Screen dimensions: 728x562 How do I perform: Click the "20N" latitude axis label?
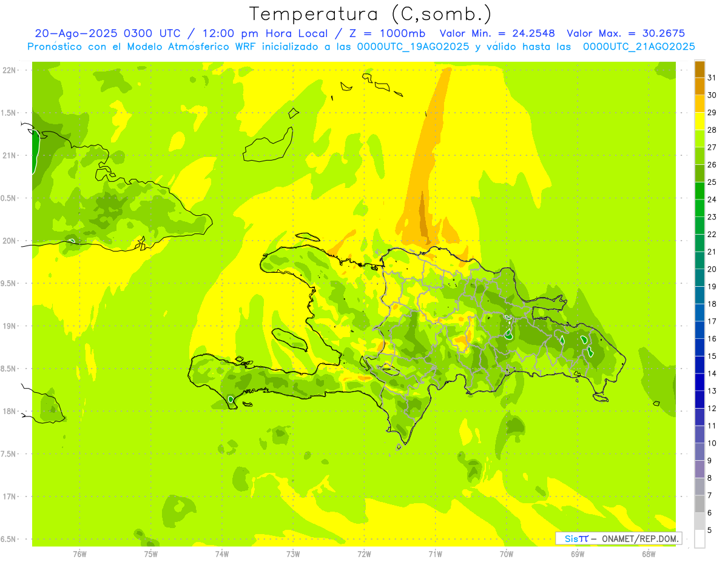point(10,241)
